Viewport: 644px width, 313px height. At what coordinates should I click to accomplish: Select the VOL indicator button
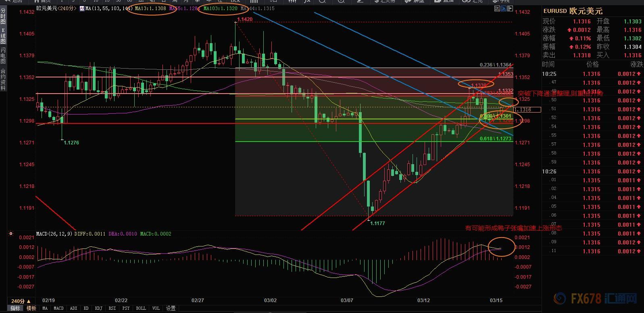point(156,308)
